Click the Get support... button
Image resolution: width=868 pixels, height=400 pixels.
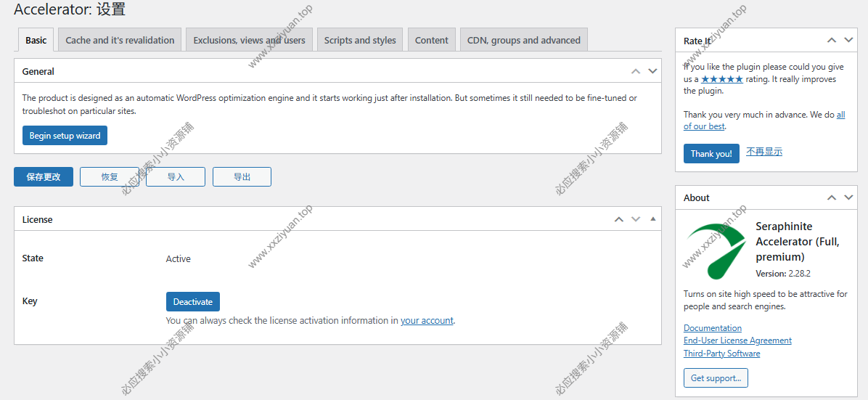coord(716,378)
